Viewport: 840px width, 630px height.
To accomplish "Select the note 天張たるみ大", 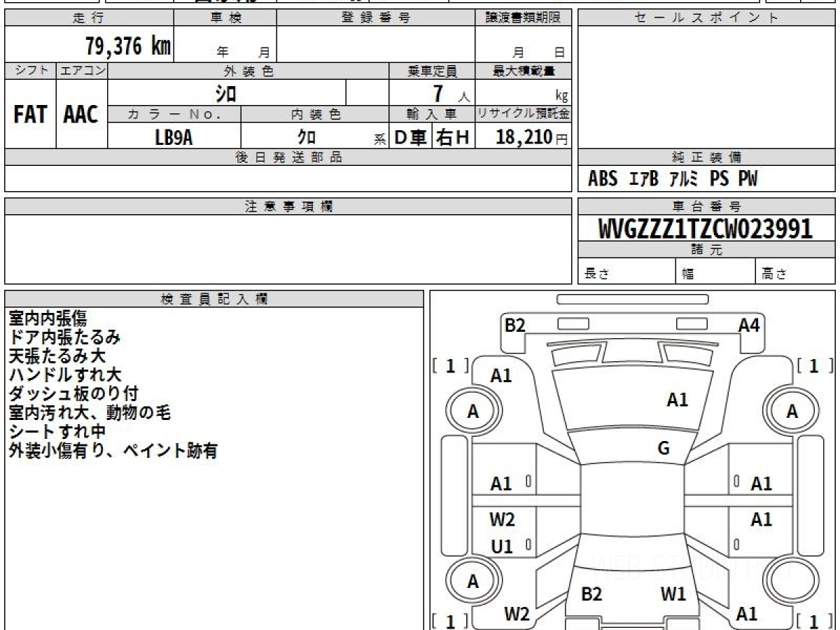I will (57, 356).
